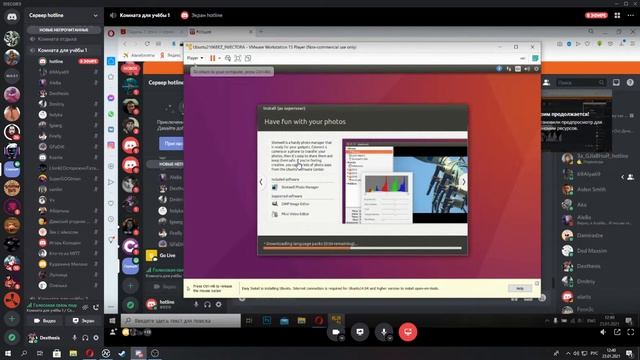Click the Видео button in sidebar

[45, 321]
